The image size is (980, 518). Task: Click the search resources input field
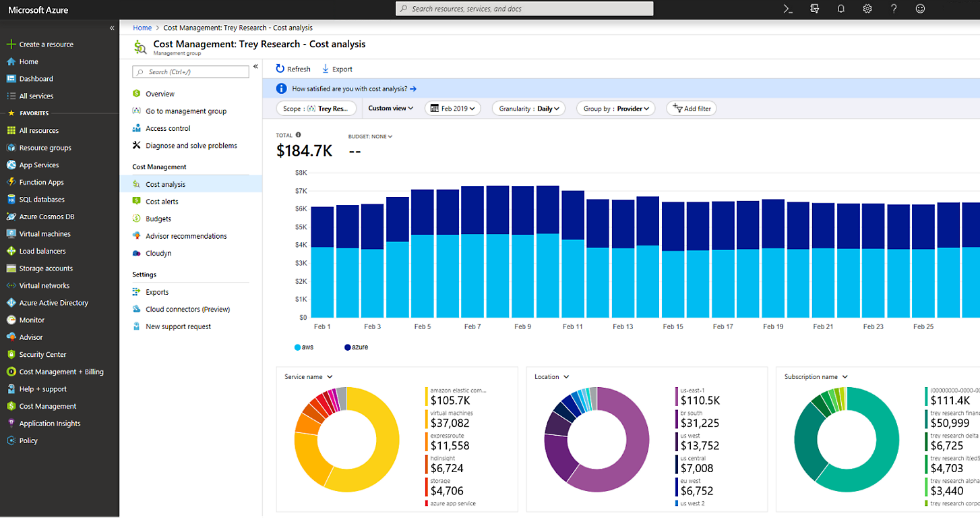point(524,9)
